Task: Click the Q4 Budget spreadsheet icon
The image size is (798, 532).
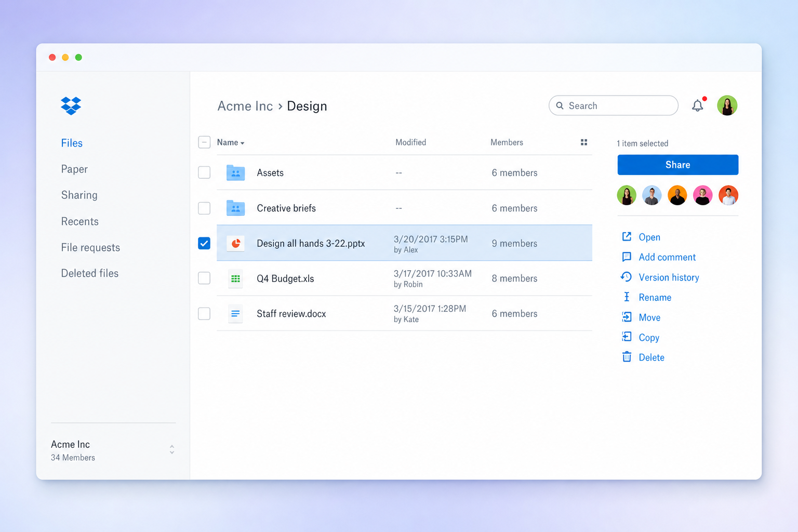Action: point(235,278)
